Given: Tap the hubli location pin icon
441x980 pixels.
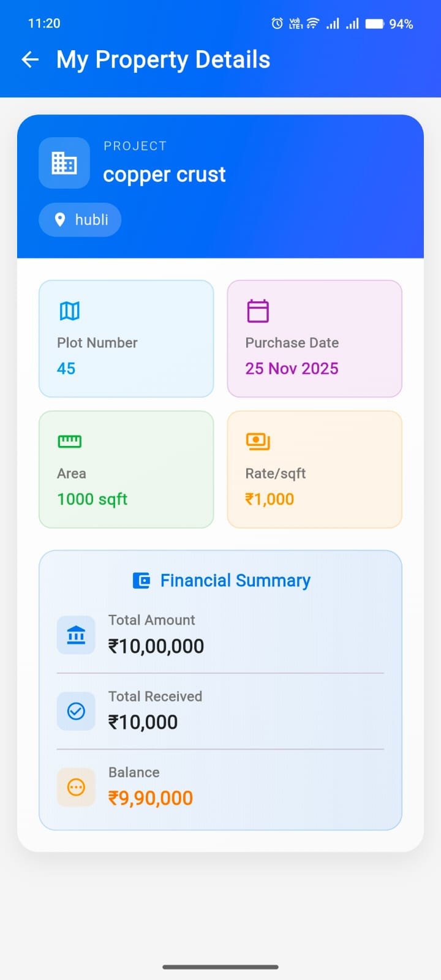Looking at the screenshot, I should click(x=60, y=220).
